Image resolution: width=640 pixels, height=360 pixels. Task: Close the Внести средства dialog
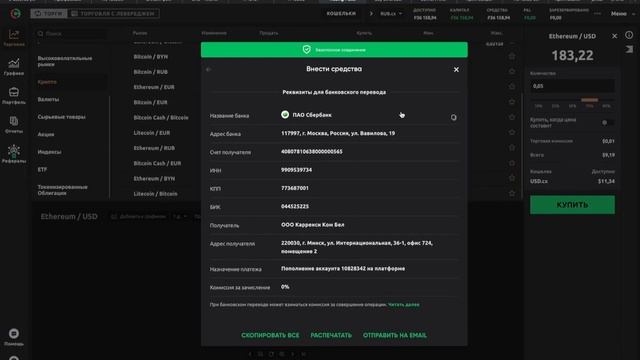tap(456, 70)
